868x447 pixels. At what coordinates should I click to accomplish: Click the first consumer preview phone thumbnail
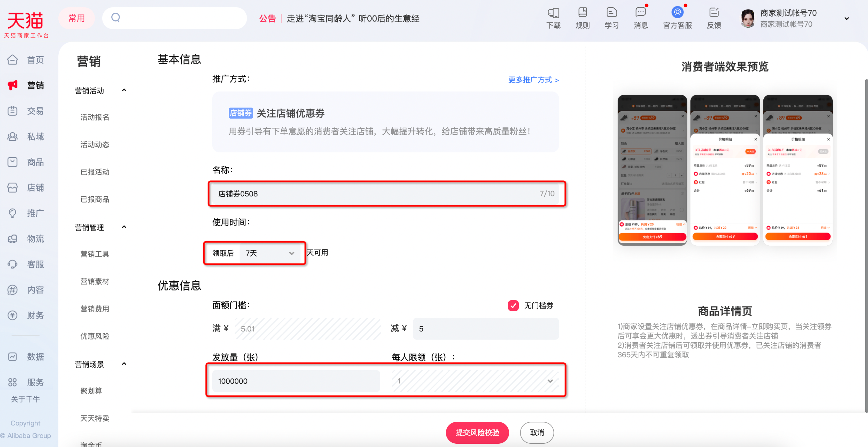(x=652, y=170)
